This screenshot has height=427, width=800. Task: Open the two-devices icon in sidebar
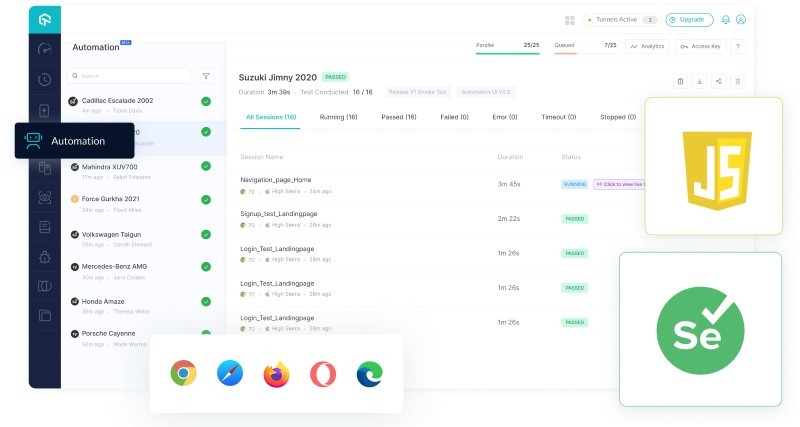pos(45,168)
